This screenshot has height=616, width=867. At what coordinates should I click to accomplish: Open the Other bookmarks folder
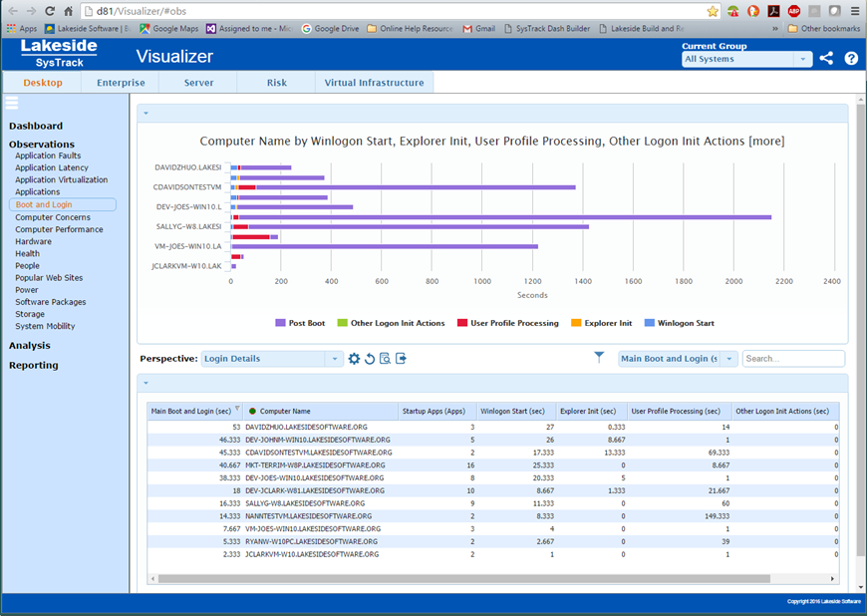824,28
